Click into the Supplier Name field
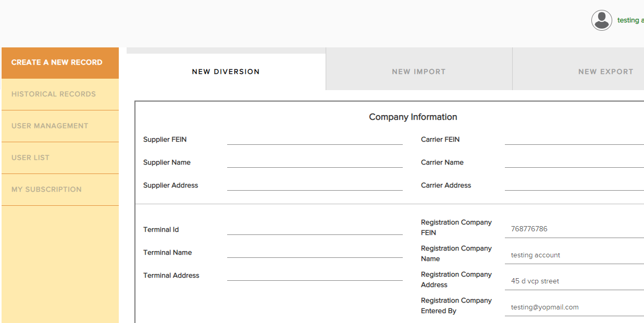The image size is (644, 323). (x=315, y=162)
